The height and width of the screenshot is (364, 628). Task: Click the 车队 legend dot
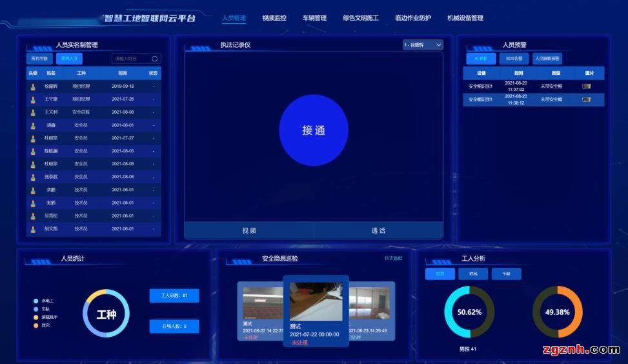click(x=36, y=309)
